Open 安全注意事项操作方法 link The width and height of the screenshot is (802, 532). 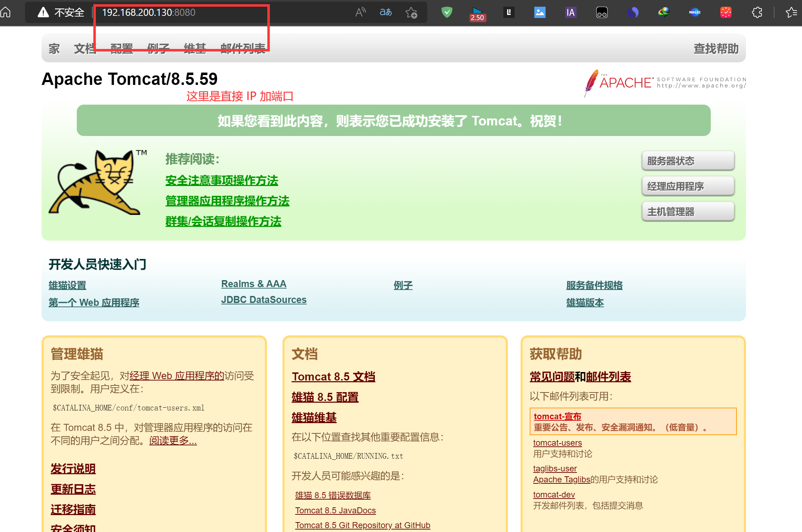[222, 180]
